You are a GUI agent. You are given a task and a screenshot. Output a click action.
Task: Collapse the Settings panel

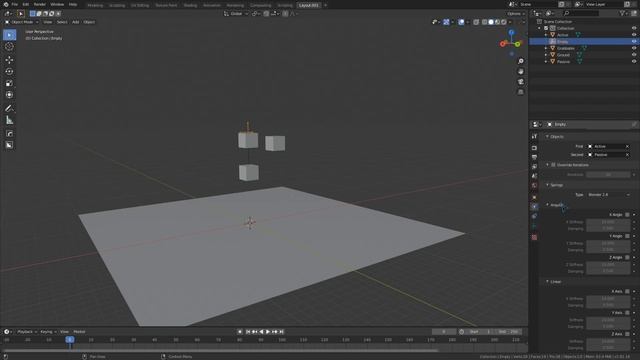(547, 185)
